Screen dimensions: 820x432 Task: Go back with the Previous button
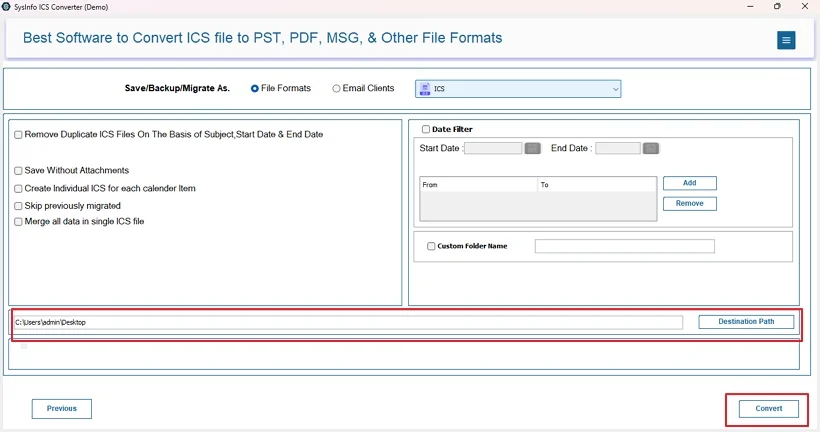tap(62, 408)
